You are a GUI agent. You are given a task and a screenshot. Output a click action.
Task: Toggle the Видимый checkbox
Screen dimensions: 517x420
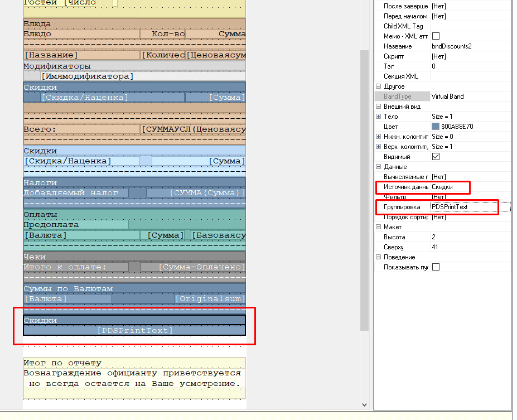click(436, 157)
